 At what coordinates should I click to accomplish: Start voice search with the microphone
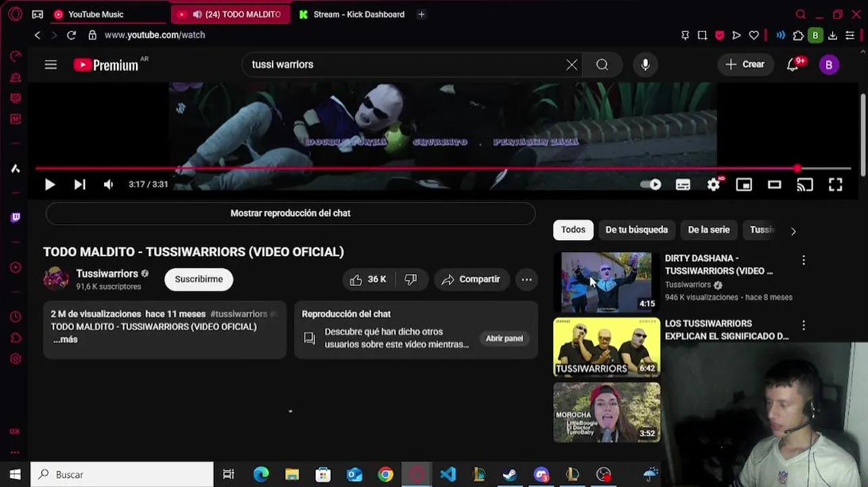point(646,65)
